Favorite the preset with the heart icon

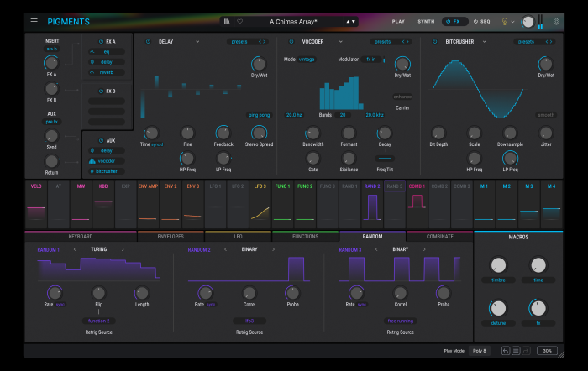click(x=239, y=21)
